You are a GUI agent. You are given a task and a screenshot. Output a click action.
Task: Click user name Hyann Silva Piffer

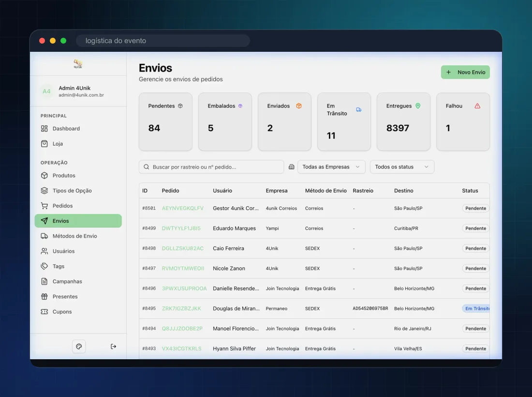(234, 349)
